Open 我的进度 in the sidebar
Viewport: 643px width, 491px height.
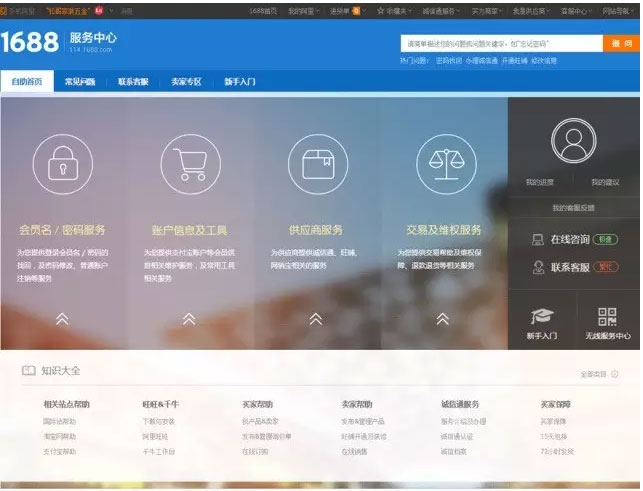point(540,182)
